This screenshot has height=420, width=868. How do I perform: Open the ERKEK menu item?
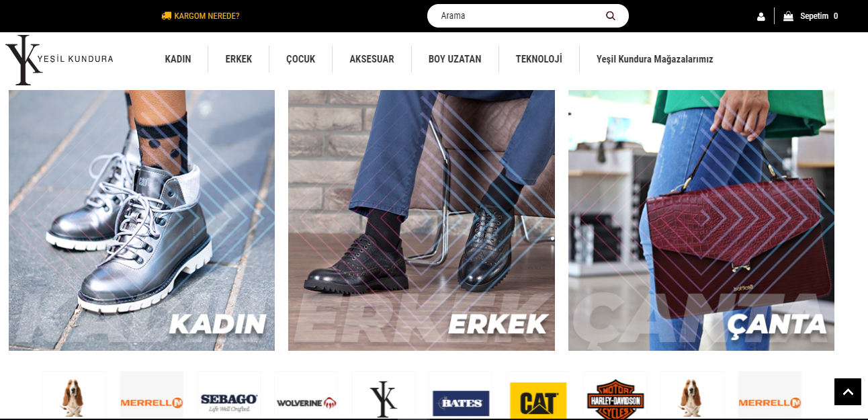tap(238, 59)
